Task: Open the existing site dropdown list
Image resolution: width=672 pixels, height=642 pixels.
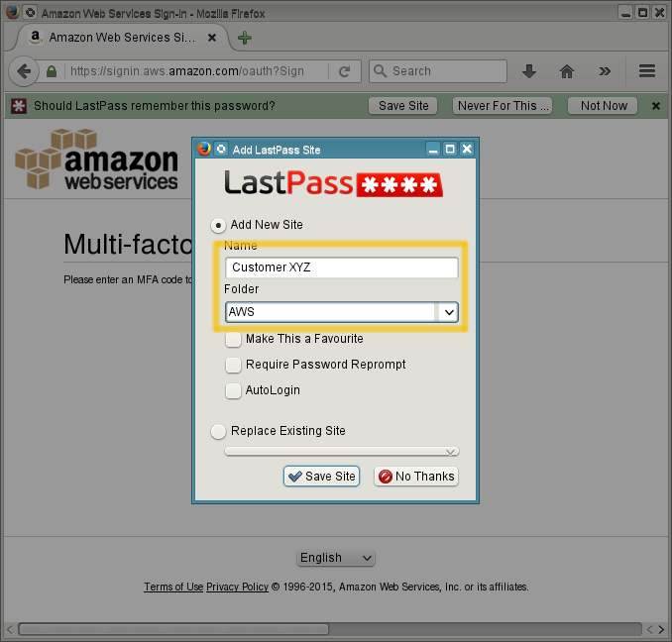Action: pos(342,452)
